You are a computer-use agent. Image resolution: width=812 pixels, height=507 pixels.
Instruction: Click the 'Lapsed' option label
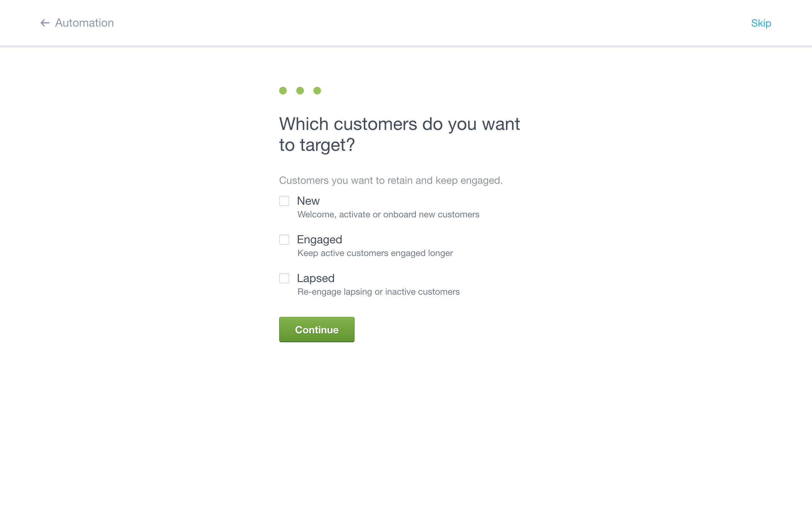[x=316, y=278]
